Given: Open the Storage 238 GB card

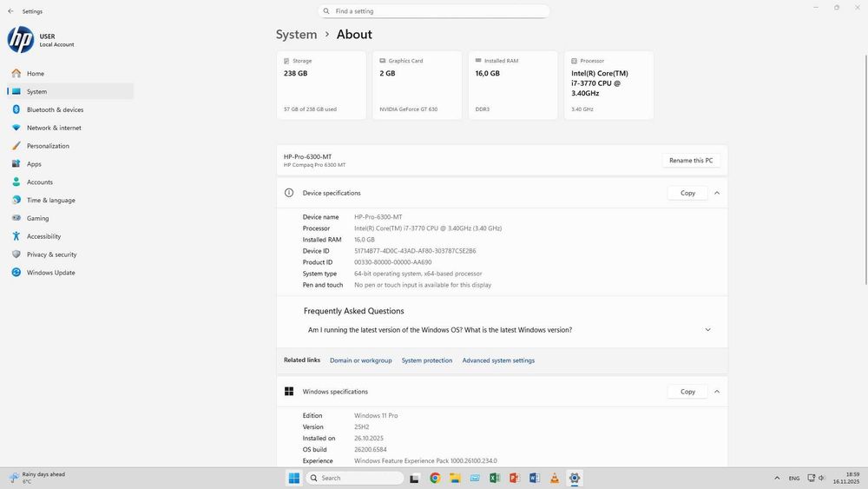Looking at the screenshot, I should pyautogui.click(x=321, y=85).
